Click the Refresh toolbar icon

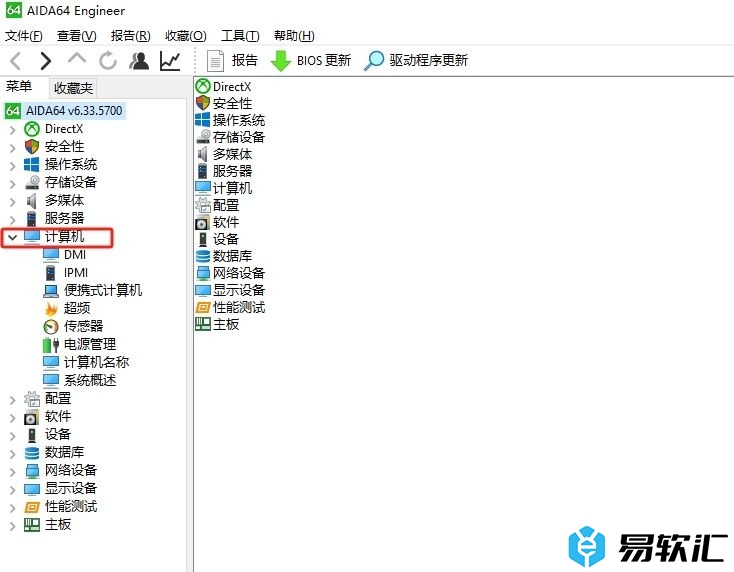[x=108, y=61]
